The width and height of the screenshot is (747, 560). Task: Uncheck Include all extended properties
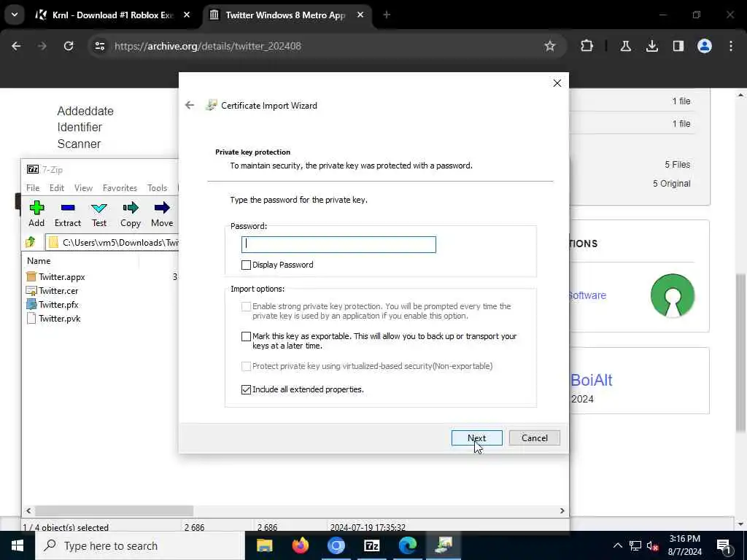(x=246, y=389)
